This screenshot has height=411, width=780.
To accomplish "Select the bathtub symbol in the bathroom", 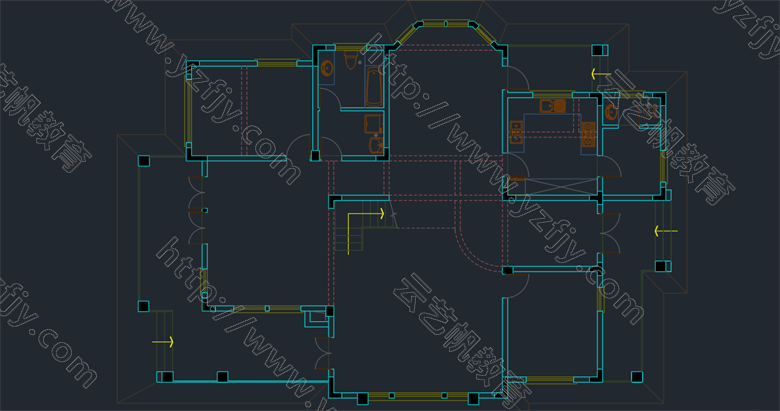I will coord(374,87).
